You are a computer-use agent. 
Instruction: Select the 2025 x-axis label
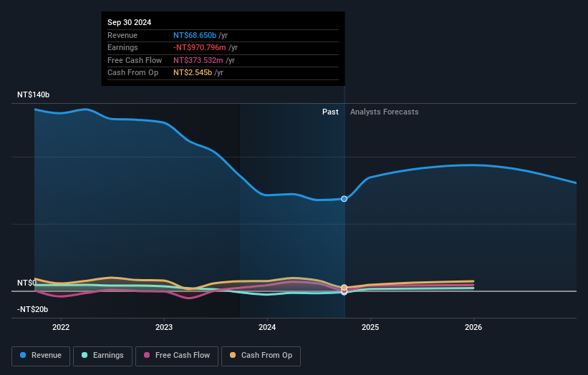370,327
